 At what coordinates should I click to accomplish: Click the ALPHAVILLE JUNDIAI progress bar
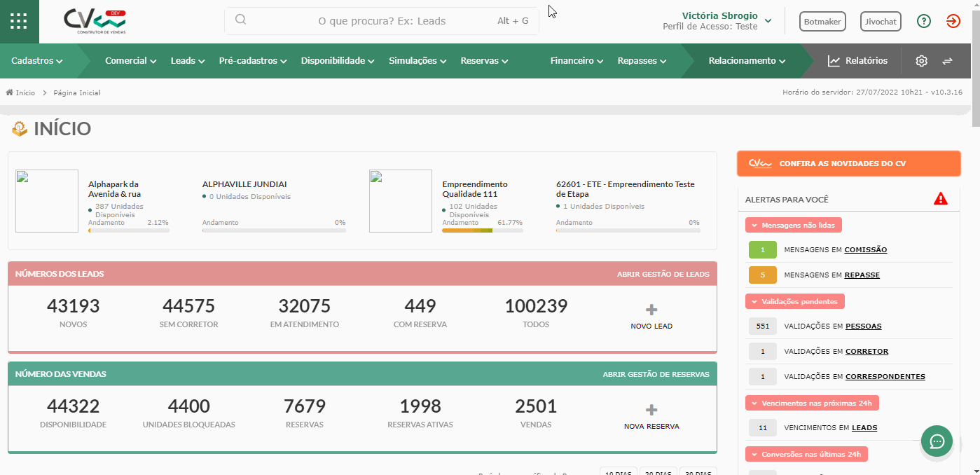[274, 230]
